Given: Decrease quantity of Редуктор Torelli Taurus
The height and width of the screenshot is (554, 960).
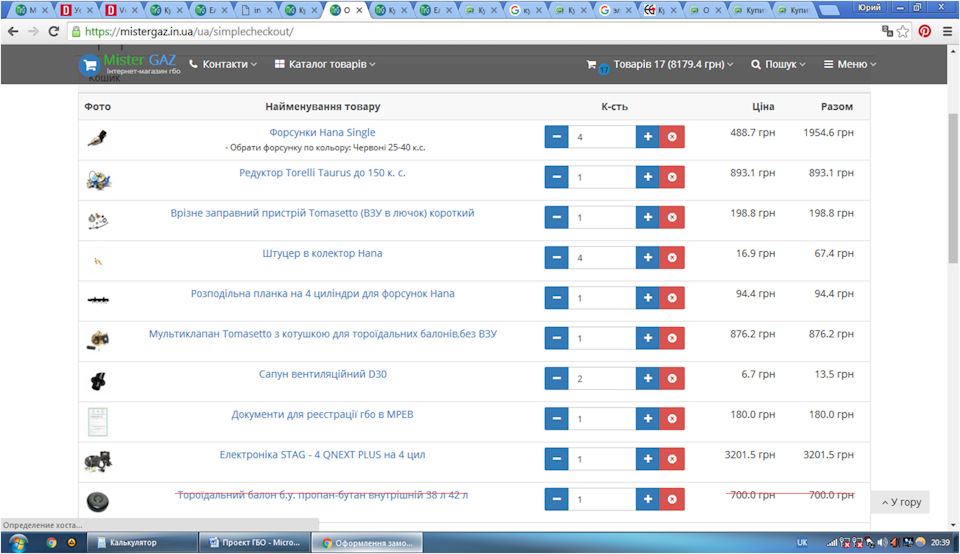Looking at the screenshot, I should pos(556,177).
